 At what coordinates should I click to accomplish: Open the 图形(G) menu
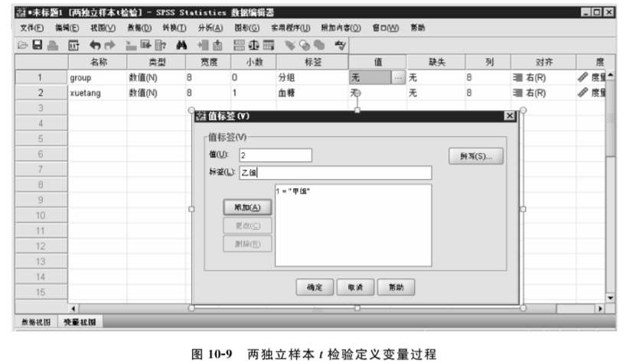[x=246, y=28]
